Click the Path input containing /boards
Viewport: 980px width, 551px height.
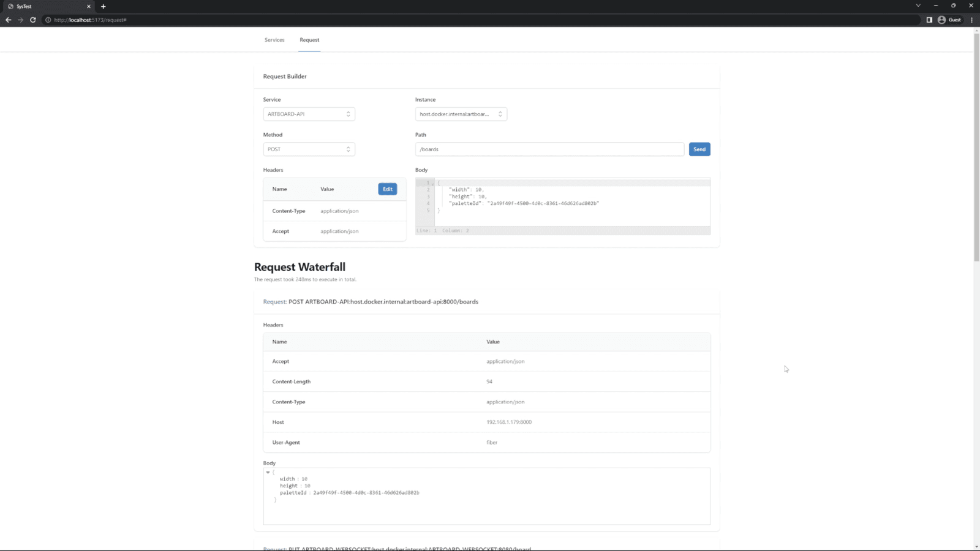(549, 149)
